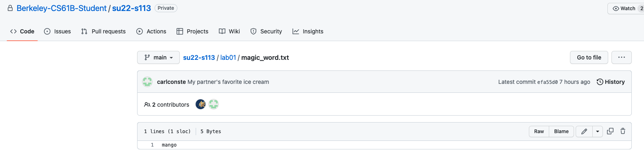644x160 pixels.
Task: Open the Issues tab
Action: [57, 31]
